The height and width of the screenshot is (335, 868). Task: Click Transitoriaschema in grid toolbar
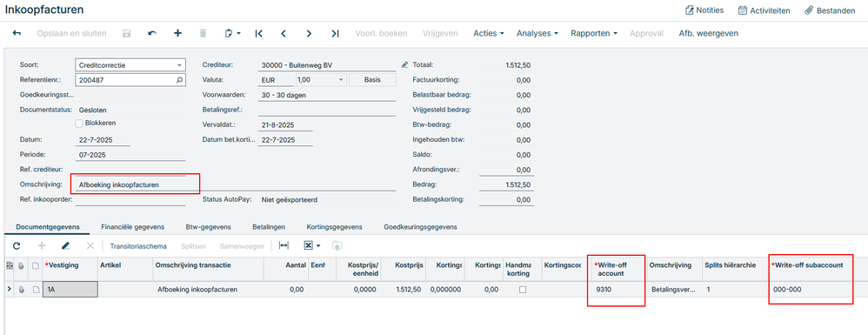(137, 245)
